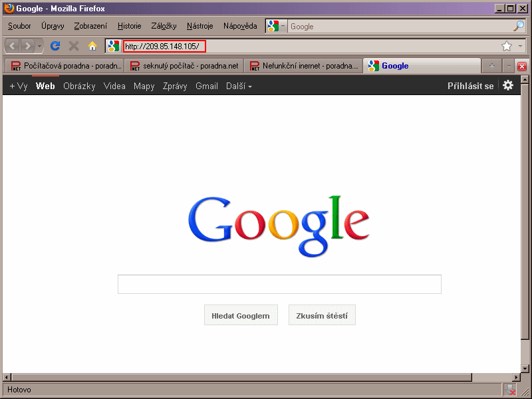Go forward with the Forward arrow button
The width and height of the screenshot is (532, 399).
coord(27,46)
